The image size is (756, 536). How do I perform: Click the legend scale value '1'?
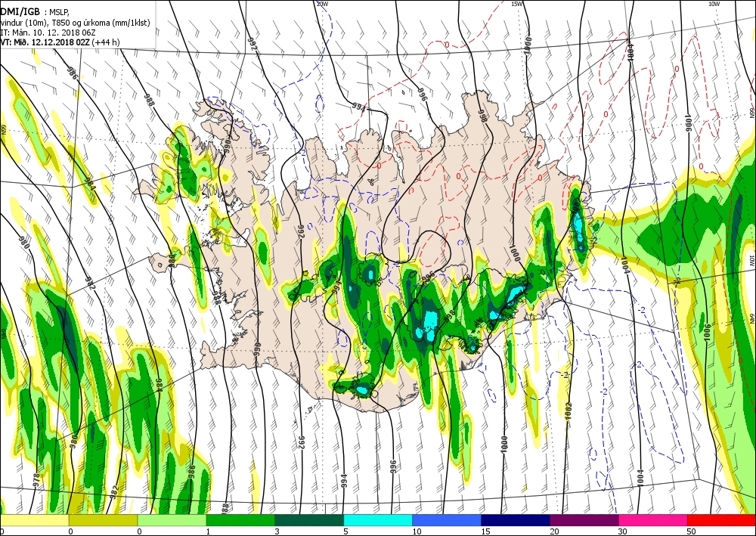coord(209,531)
